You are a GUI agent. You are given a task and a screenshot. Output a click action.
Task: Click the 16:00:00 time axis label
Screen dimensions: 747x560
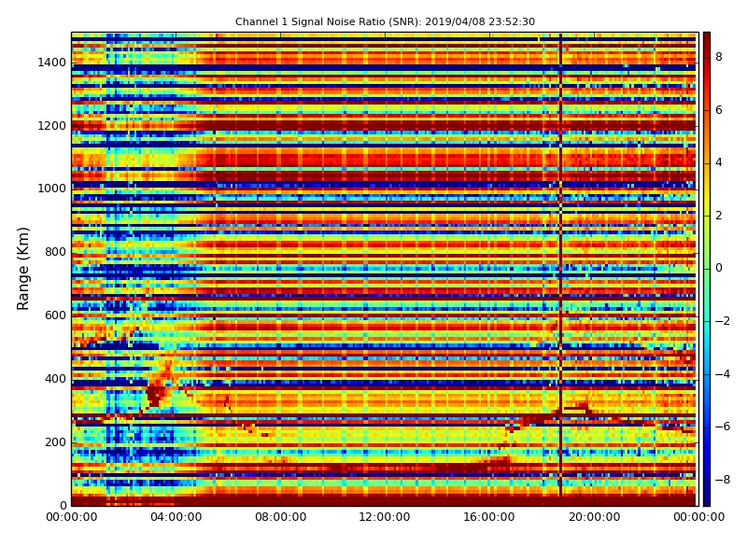click(x=489, y=517)
